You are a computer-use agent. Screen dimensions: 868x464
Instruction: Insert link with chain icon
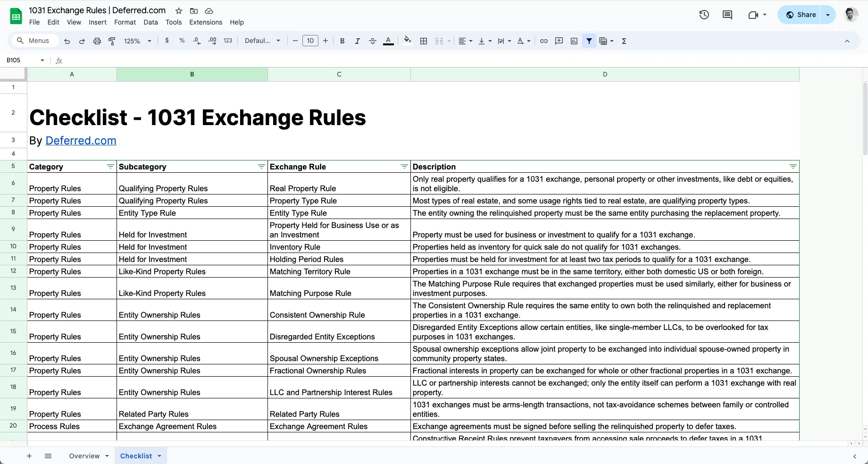[544, 41]
